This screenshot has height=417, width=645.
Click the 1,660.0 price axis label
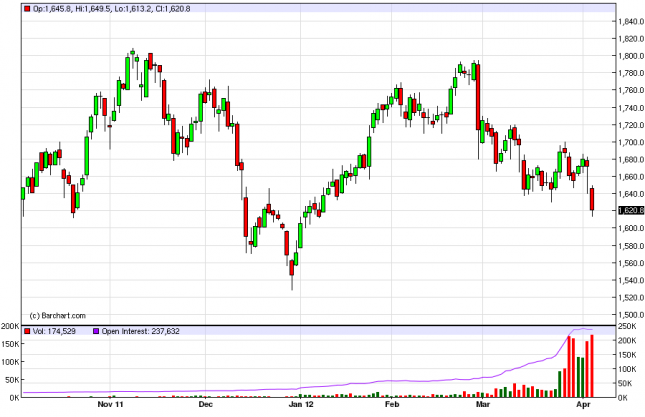(631, 177)
